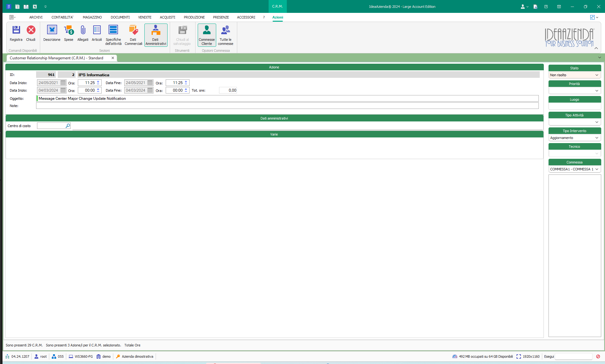Open the PRESENZE menu
Screen dimensions: 605x364
pos(221,18)
